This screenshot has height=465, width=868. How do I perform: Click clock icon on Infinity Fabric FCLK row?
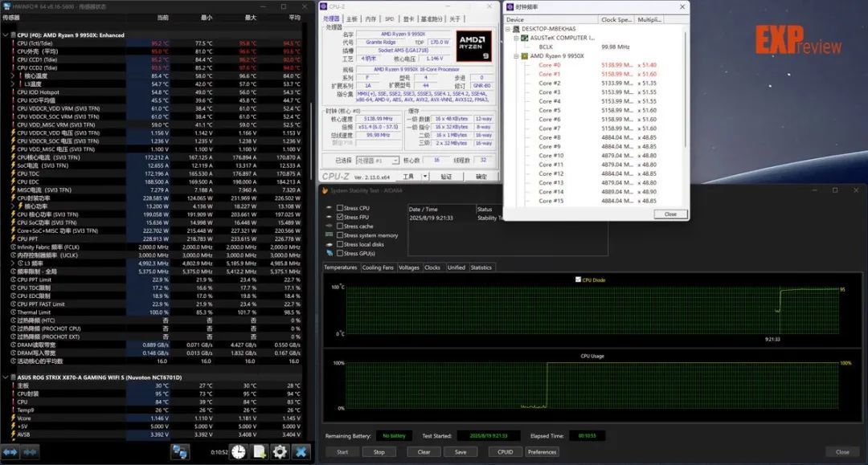pos(14,247)
